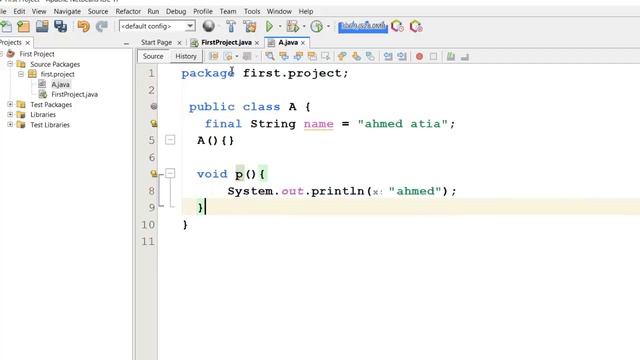Click the blue memory usage bar
This screenshot has width=640, height=360.
point(362,27)
